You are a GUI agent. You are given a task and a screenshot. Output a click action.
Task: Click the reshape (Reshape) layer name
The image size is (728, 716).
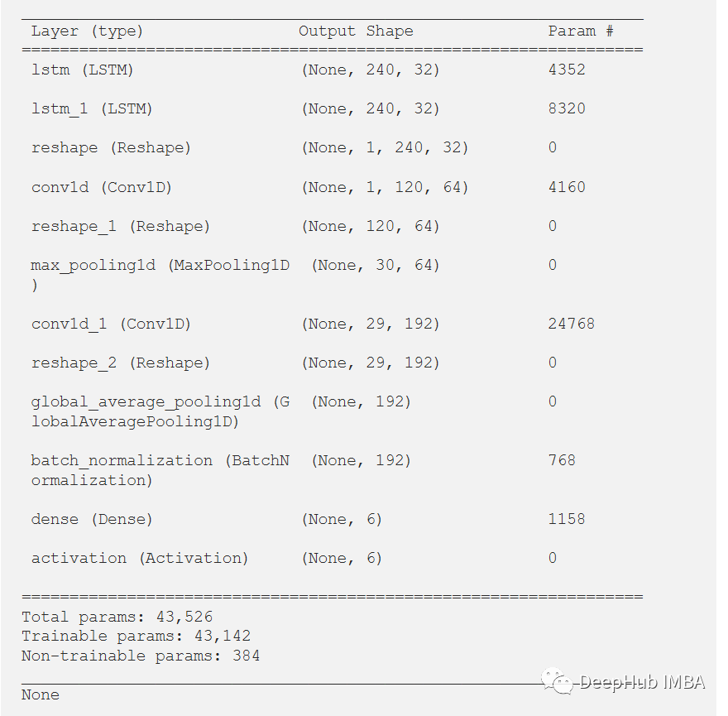pyautogui.click(x=111, y=147)
